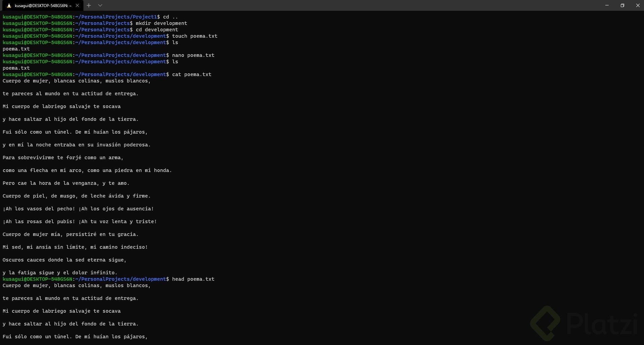644x345 pixels.
Task: Click the 'touch poema.txt' command
Action: tap(195, 36)
